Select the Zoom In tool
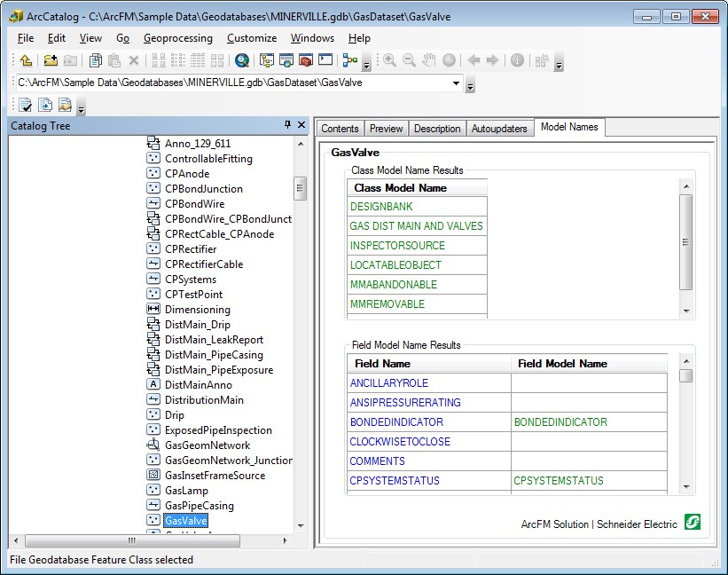 (x=389, y=60)
